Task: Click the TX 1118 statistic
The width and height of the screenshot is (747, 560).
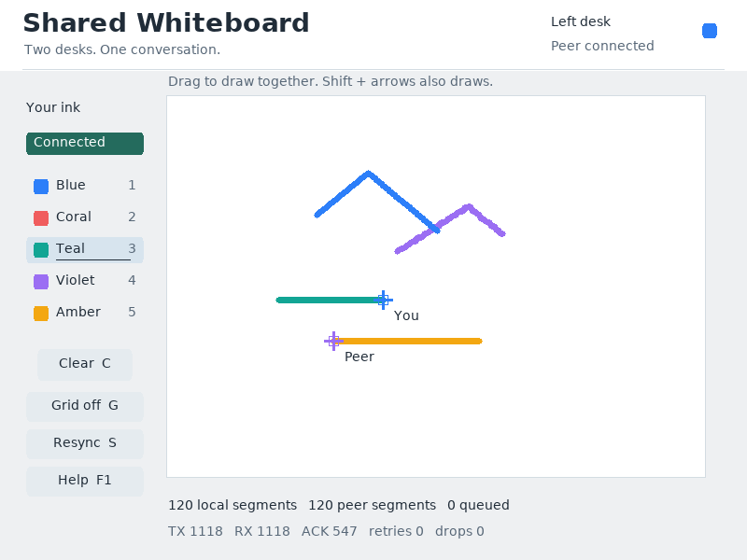Action: coord(195,531)
